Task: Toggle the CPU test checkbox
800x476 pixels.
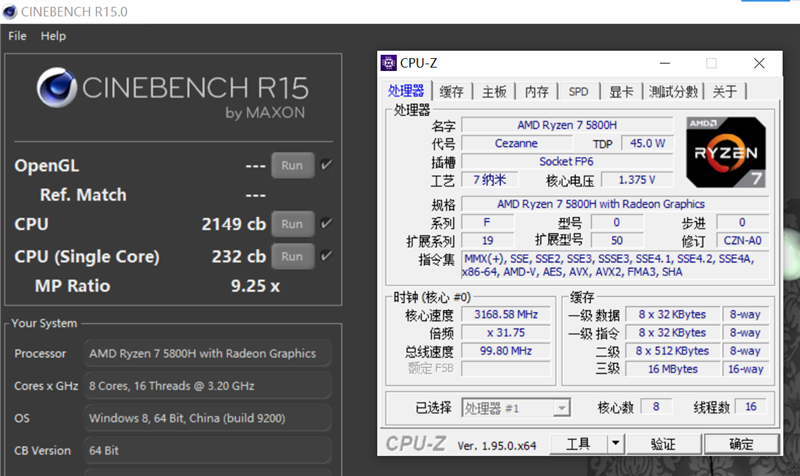Action: 326,223
